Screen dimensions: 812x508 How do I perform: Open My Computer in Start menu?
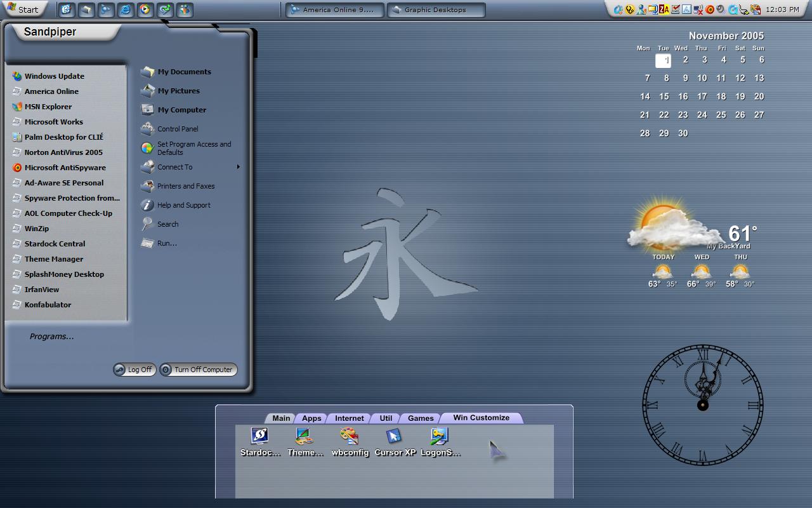pyautogui.click(x=174, y=110)
